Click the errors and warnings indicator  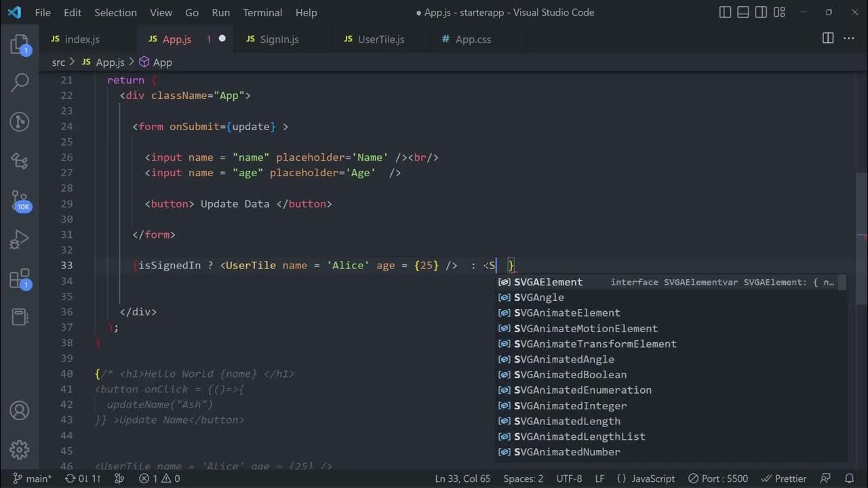tap(159, 479)
